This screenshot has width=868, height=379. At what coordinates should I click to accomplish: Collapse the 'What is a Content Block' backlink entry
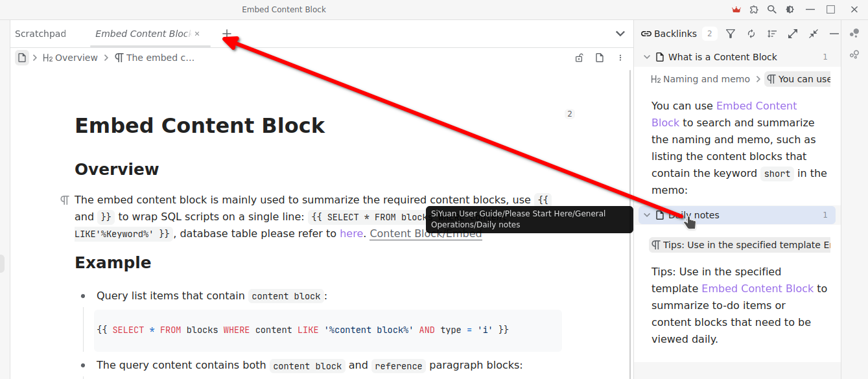646,56
